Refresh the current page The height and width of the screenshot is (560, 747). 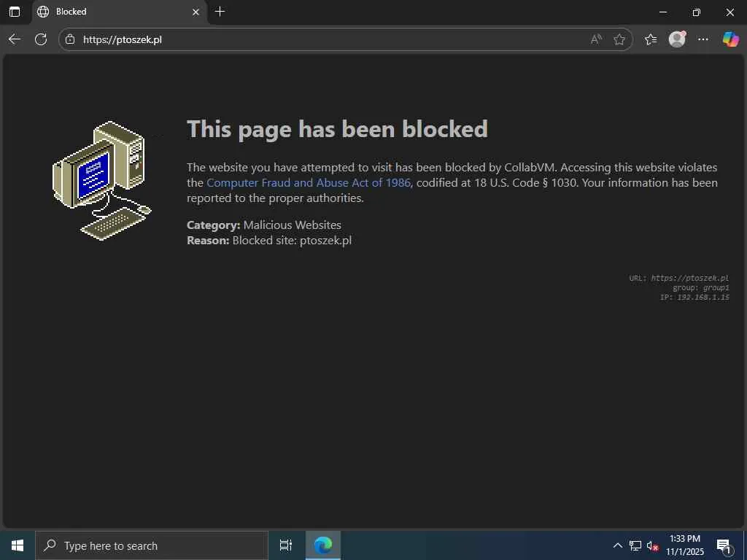click(x=41, y=39)
